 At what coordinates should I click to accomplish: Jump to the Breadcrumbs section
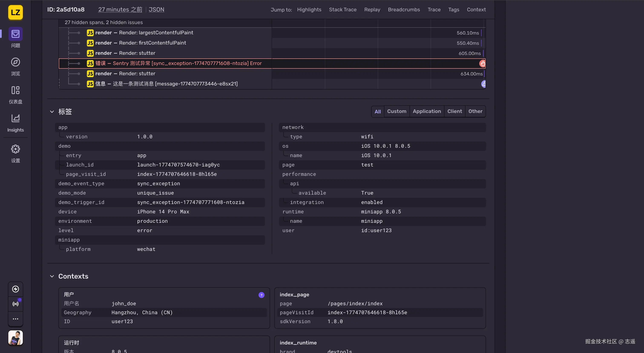point(404,10)
